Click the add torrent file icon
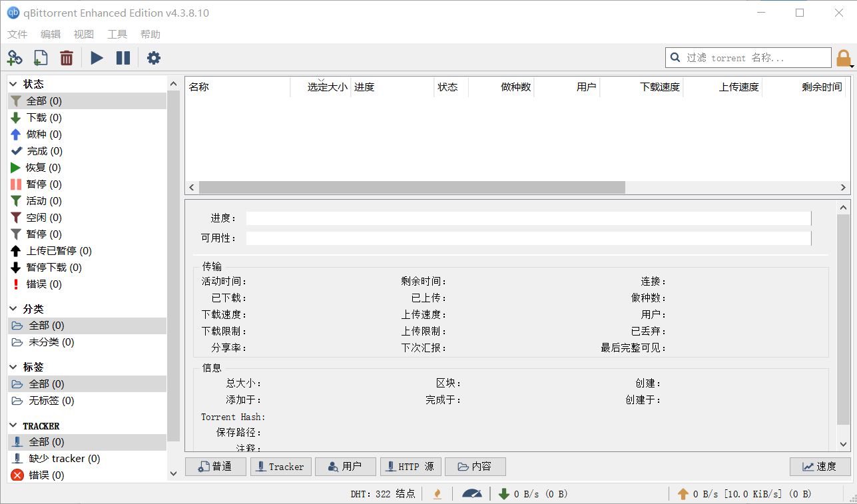 (x=40, y=58)
